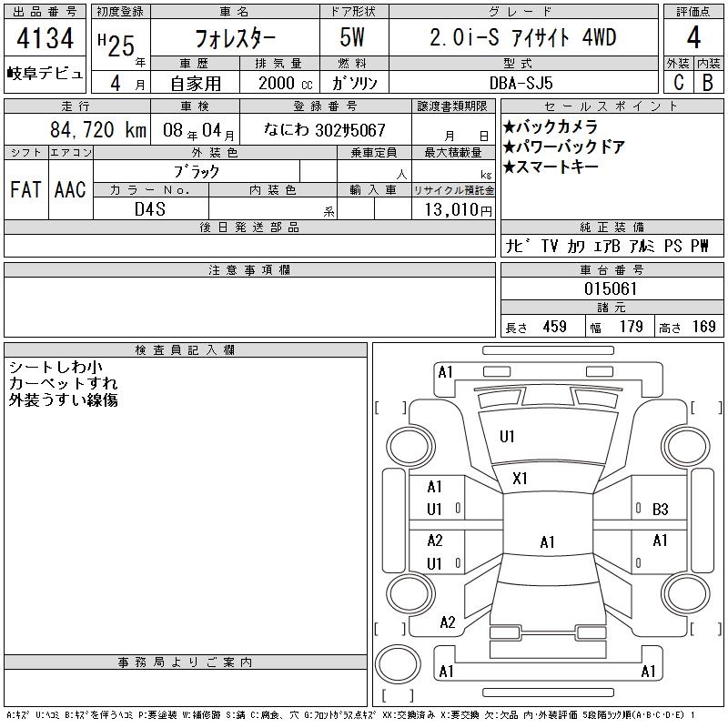Select sales point ★スマートキー
The height and width of the screenshot is (728, 728).
coord(551,167)
